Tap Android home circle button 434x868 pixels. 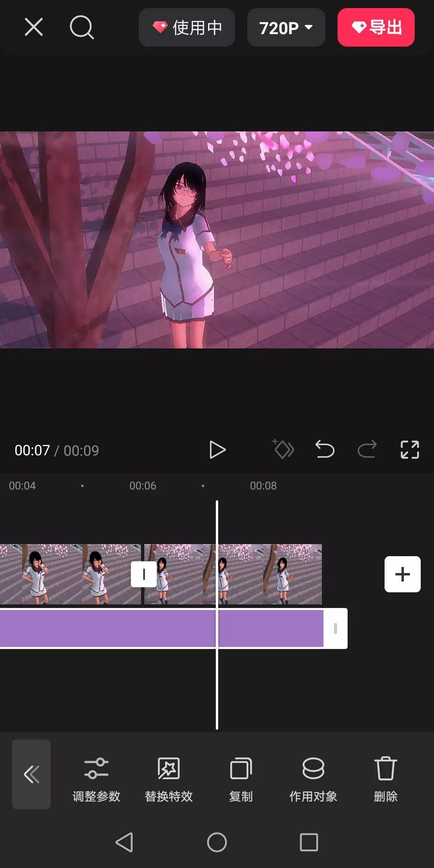point(217,842)
